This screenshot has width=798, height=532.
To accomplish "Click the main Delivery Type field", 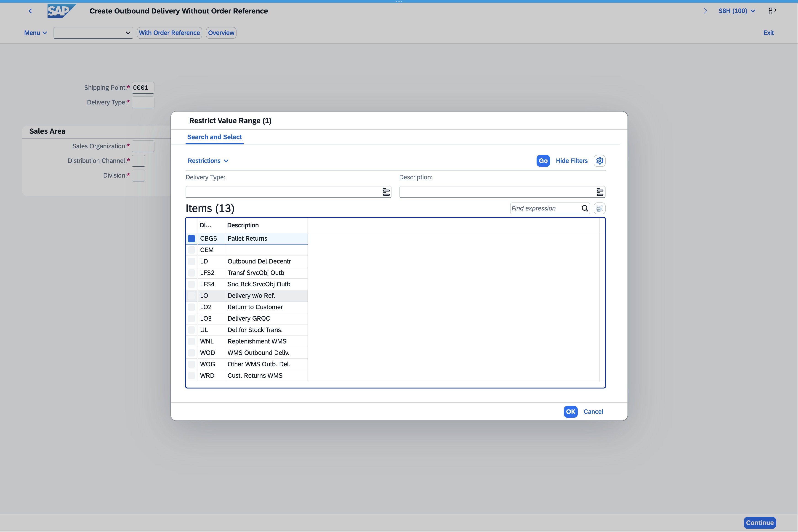I will pos(143,102).
